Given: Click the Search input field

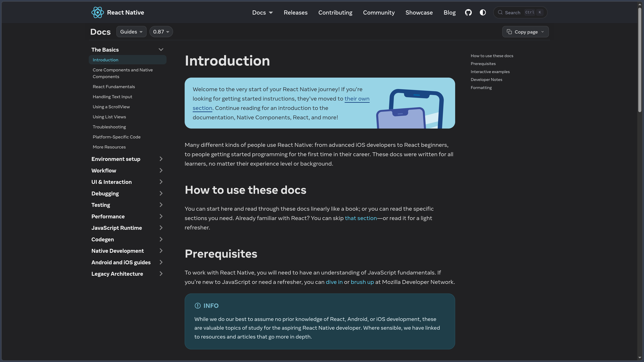Looking at the screenshot, I should (520, 13).
